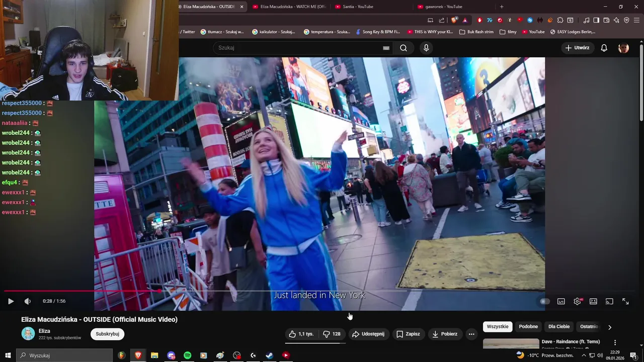
Task: Open the music note playlist icon
Action: point(586,20)
